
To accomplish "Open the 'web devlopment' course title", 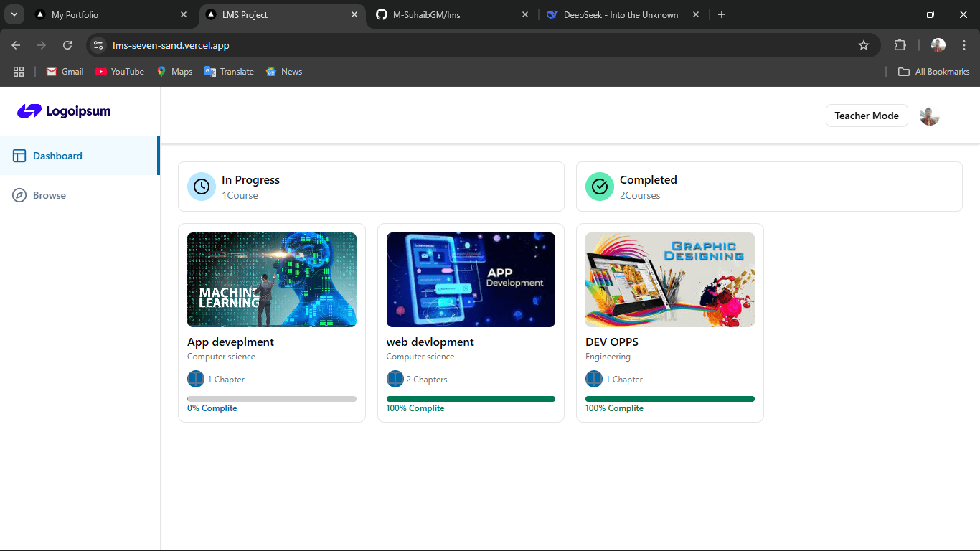I will point(430,342).
